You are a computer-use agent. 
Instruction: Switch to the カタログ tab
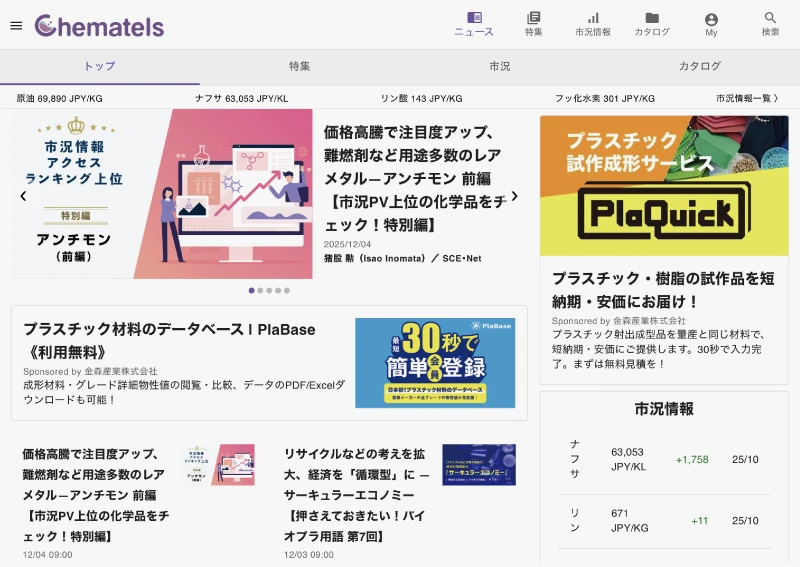click(699, 66)
